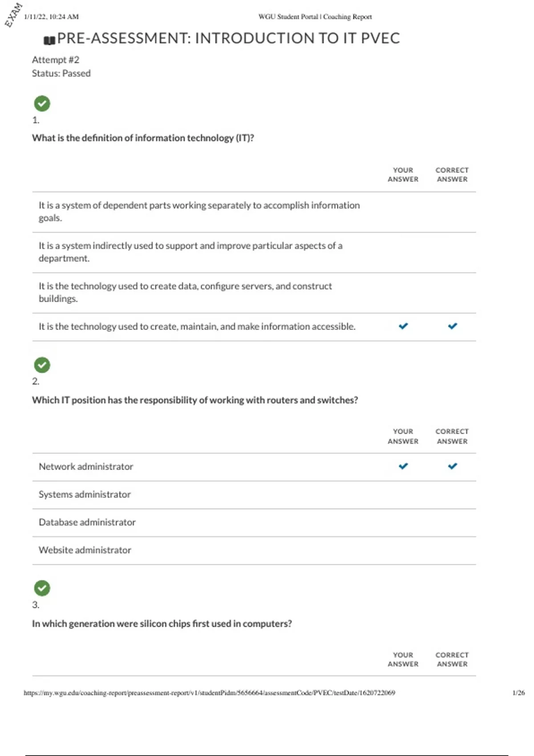Click the Pre-Assessment Introduction to IT title
The image size is (534, 756).
click(x=228, y=39)
